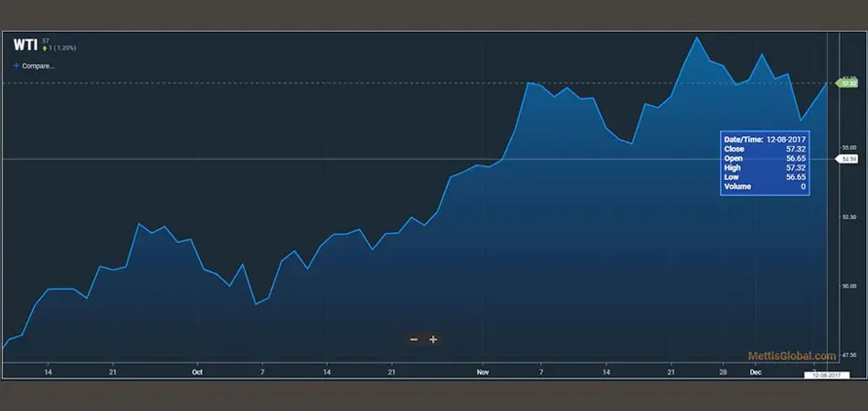Click the white 54.59 crosshair price tag
This screenshot has width=868, height=411.
click(847, 159)
